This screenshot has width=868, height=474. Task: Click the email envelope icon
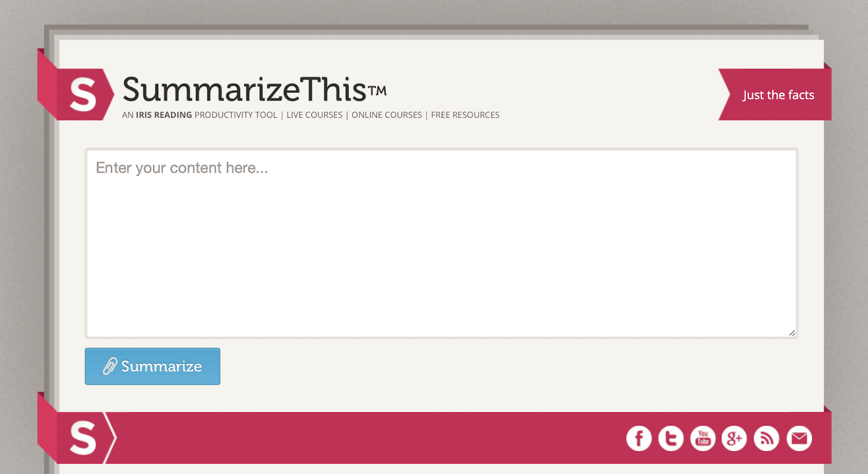[x=799, y=438]
